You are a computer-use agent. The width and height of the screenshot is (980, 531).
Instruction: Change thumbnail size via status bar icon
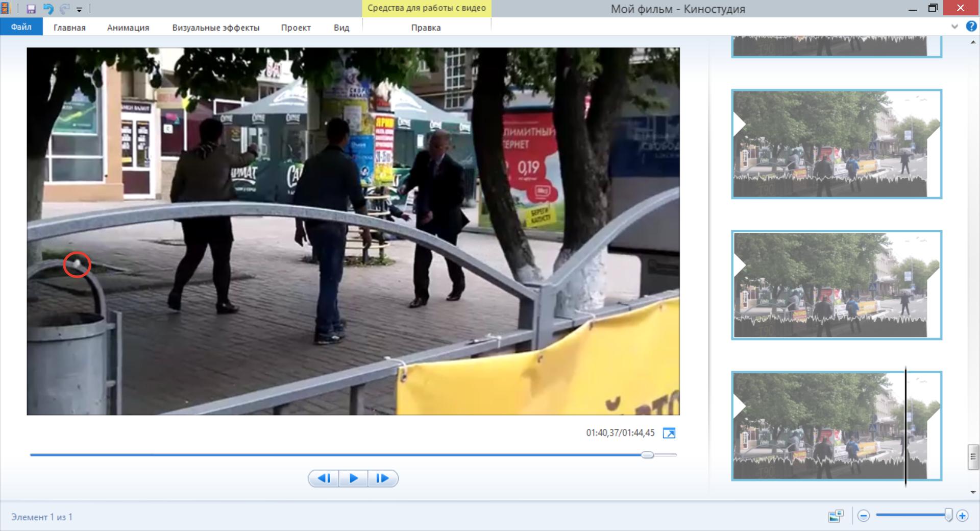[836, 516]
